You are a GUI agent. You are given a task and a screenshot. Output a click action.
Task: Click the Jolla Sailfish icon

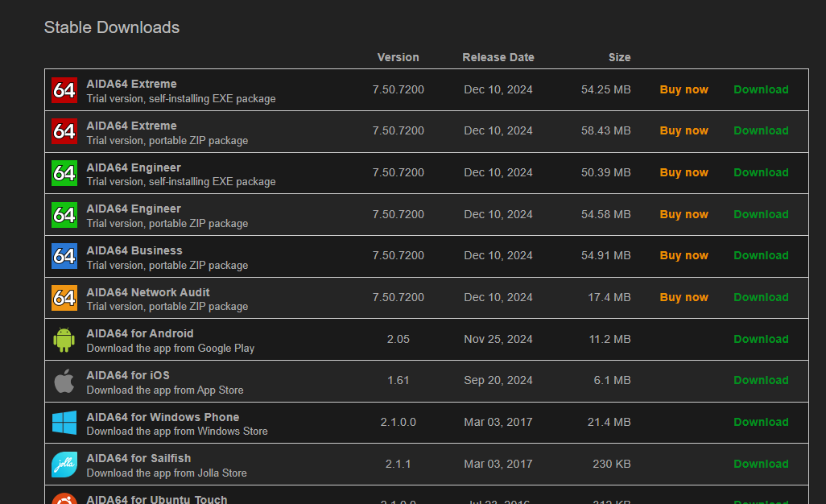point(64,465)
